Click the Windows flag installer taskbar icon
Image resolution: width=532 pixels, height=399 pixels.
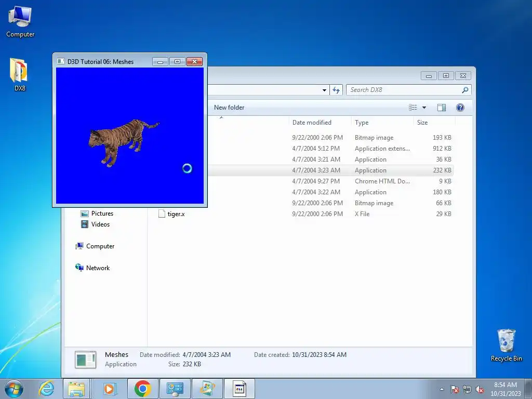tap(207, 389)
